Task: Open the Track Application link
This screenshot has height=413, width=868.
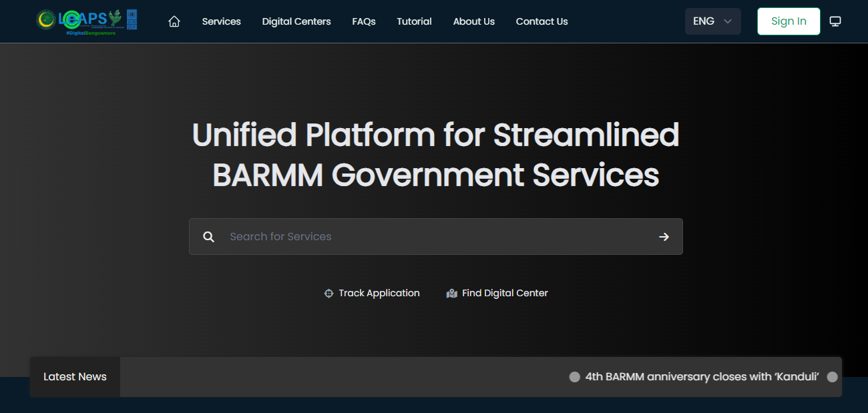Action: pyautogui.click(x=379, y=293)
